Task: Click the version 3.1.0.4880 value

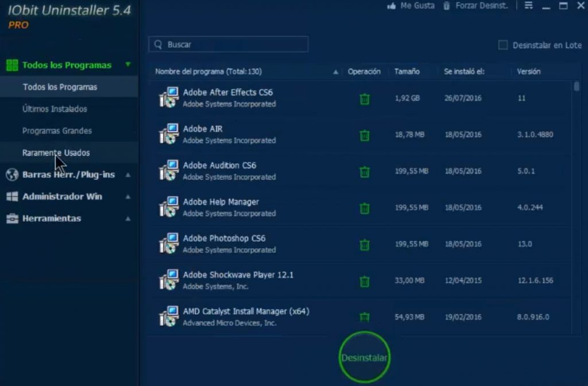Action: tap(535, 134)
